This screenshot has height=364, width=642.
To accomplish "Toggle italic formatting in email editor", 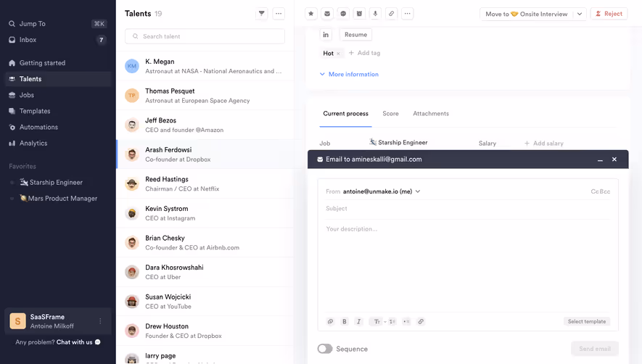I will coord(358,321).
